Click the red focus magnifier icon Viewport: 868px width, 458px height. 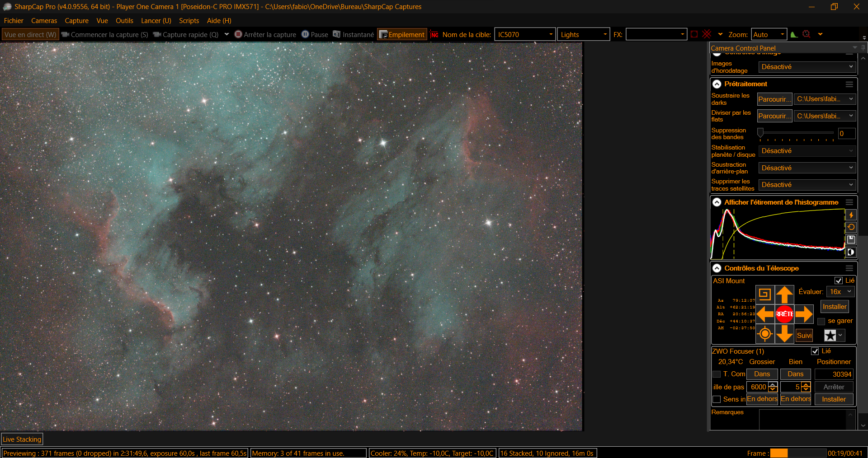click(x=807, y=34)
